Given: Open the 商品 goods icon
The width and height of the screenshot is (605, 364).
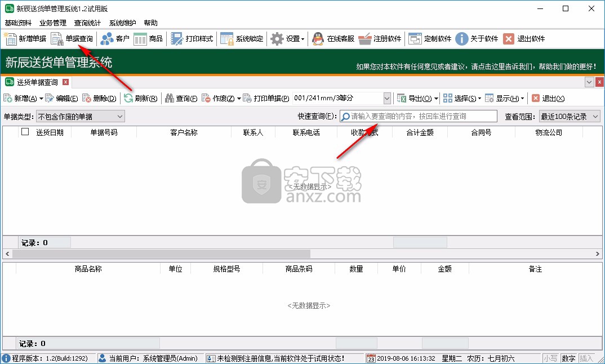Looking at the screenshot, I should coord(140,39).
